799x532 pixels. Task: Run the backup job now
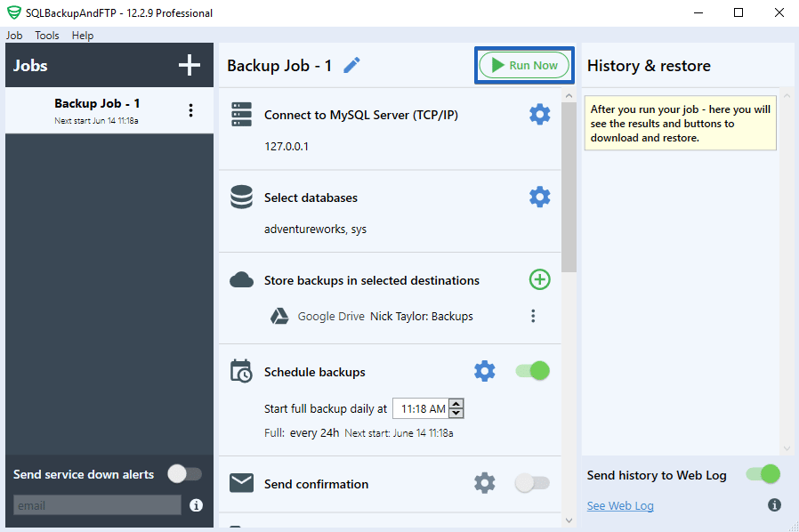click(524, 65)
